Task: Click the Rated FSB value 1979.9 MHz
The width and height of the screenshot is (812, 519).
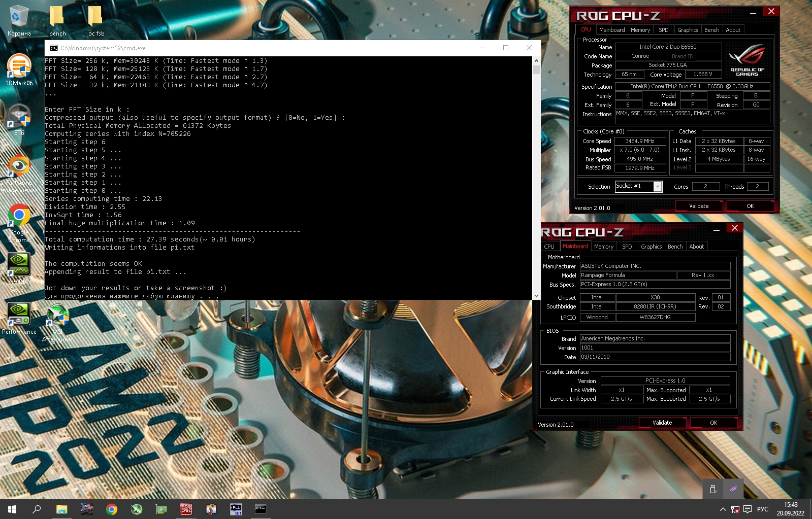Action: [x=640, y=168]
